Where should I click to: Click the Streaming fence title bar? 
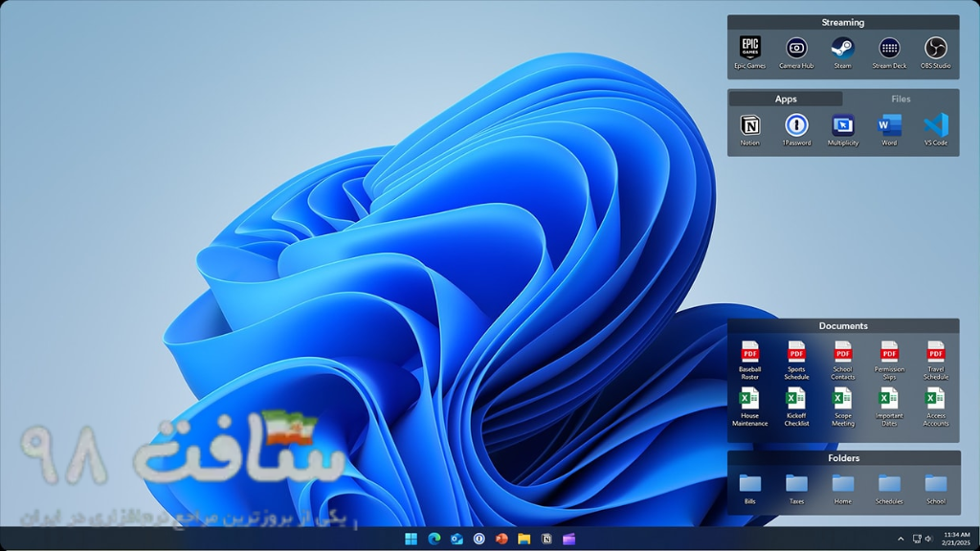pyautogui.click(x=843, y=23)
